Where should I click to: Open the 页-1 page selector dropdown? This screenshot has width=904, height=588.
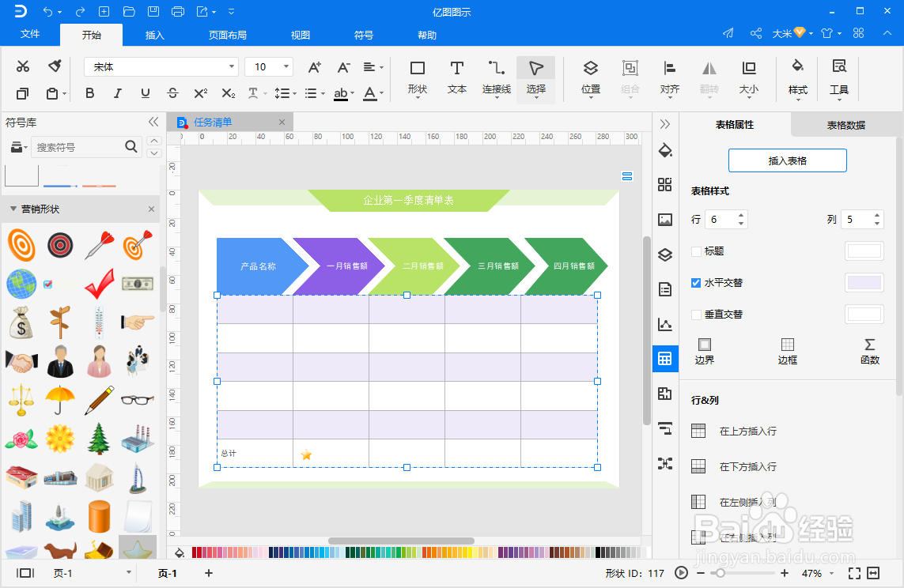pyautogui.click(x=129, y=573)
